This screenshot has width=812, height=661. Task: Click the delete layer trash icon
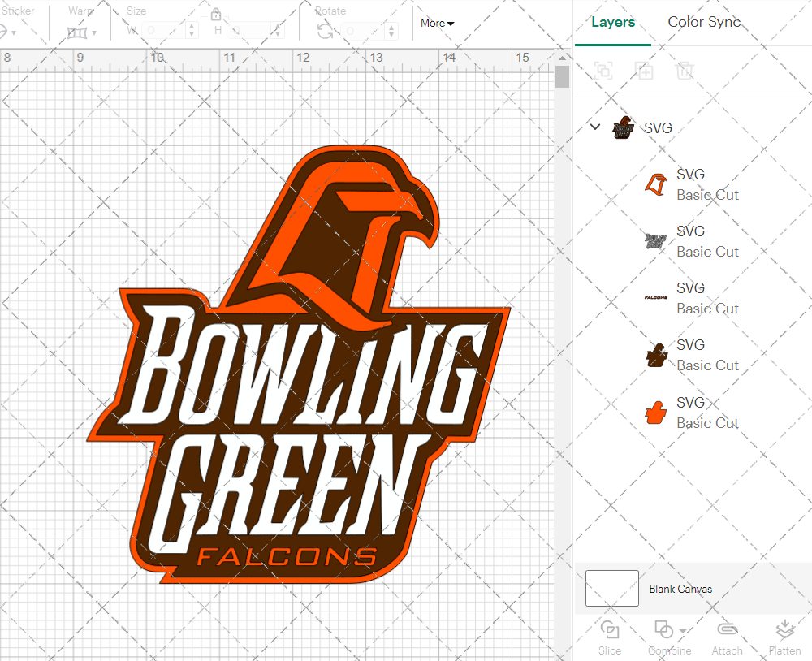(685, 71)
